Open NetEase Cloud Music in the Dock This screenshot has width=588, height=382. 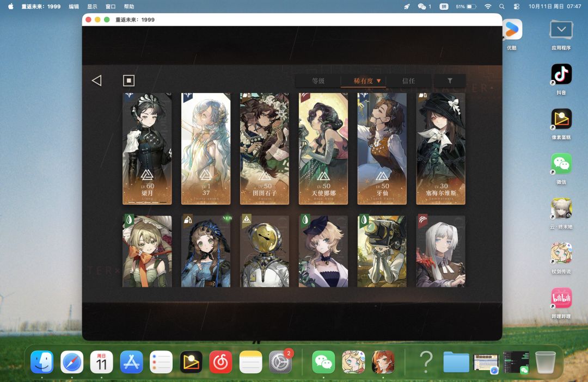tap(220, 362)
